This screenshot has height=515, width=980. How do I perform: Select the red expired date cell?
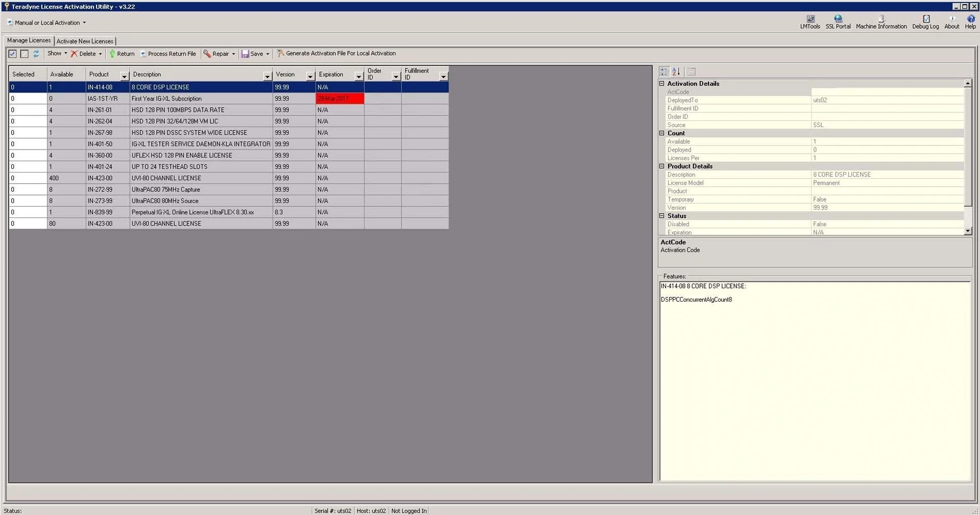click(339, 99)
